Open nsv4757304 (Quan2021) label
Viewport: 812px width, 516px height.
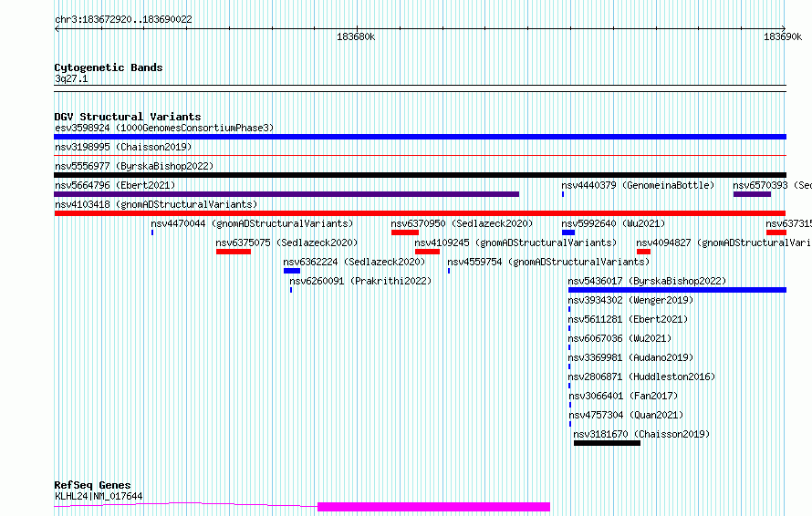pos(627,415)
